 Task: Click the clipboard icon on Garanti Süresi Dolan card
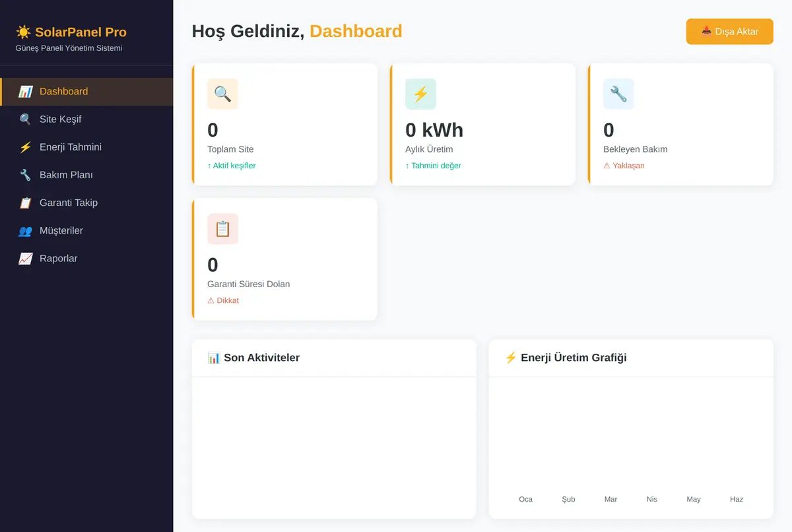pos(222,228)
